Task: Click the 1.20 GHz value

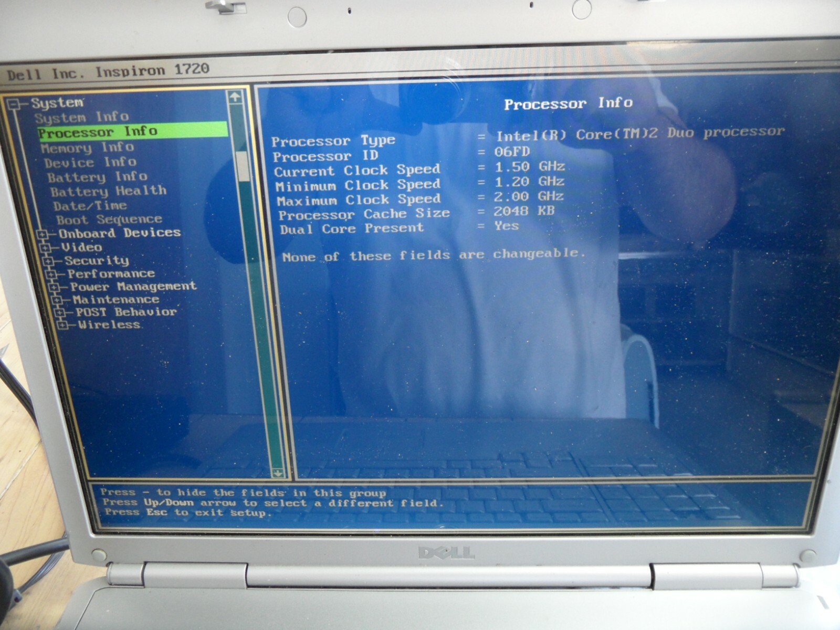Action: 529,182
